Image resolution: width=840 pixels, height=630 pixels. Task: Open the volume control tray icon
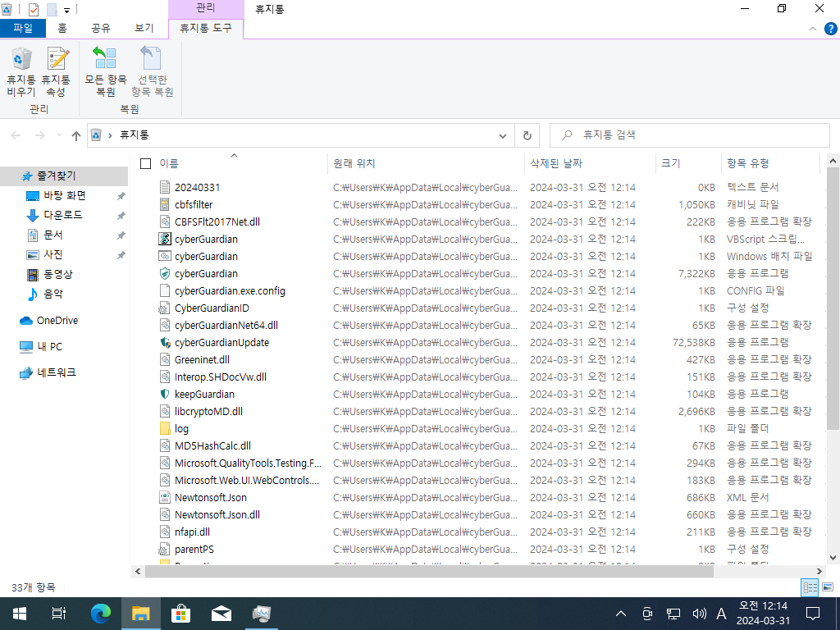tap(699, 614)
